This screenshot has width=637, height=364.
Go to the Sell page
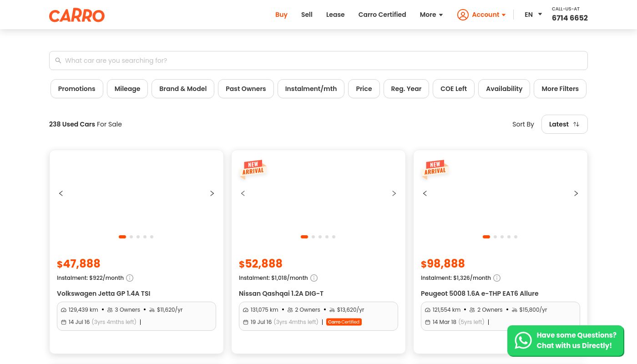[x=307, y=15]
